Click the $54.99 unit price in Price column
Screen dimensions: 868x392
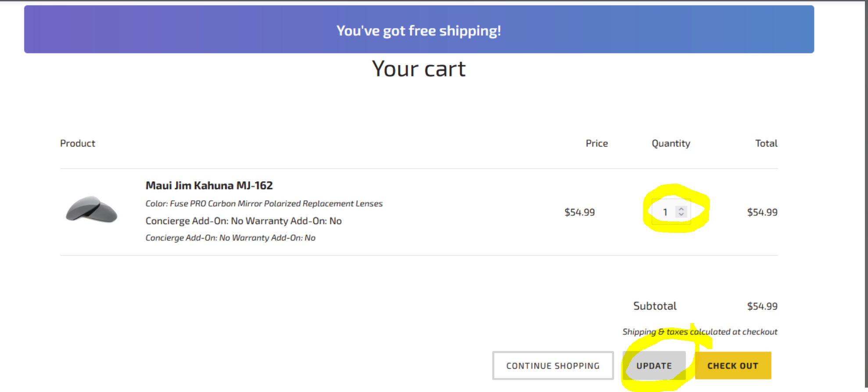coord(579,212)
